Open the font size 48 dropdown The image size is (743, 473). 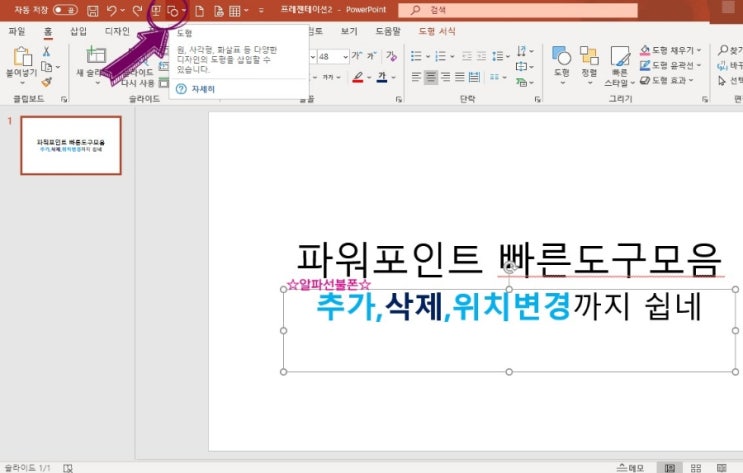point(345,57)
